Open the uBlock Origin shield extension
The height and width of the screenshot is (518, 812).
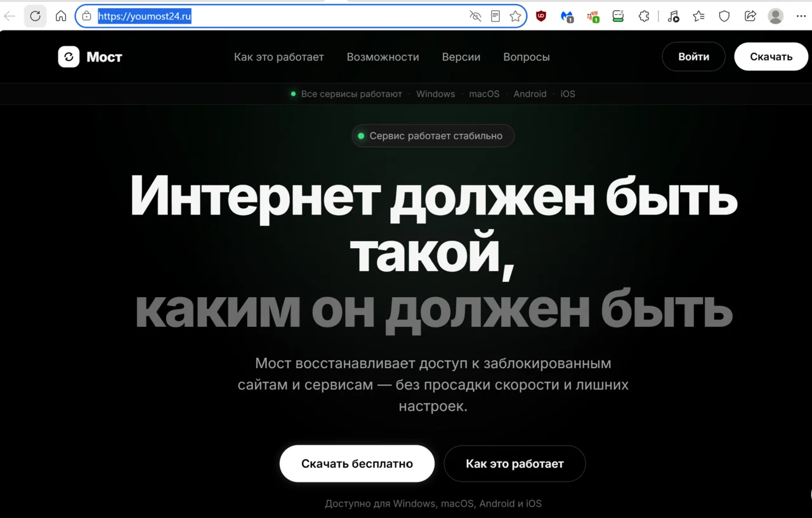pyautogui.click(x=541, y=17)
